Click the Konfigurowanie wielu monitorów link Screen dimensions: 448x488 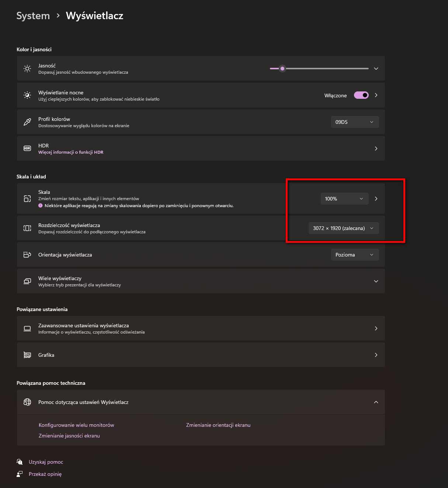point(76,425)
